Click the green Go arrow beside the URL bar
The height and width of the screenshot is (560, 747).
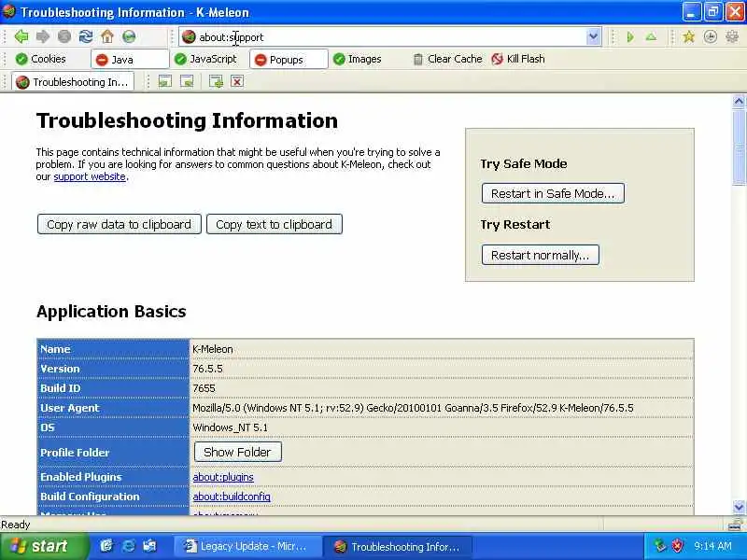630,36
